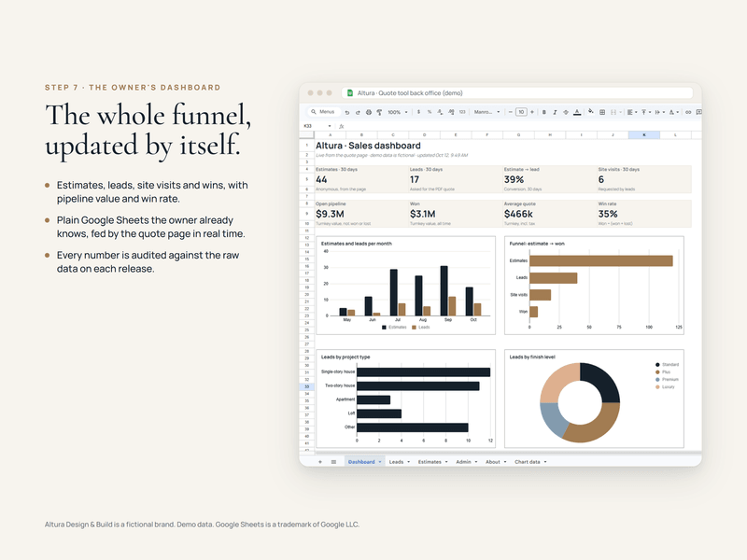Click Decrease decimal places icon
The image size is (747, 560).
[x=440, y=112]
